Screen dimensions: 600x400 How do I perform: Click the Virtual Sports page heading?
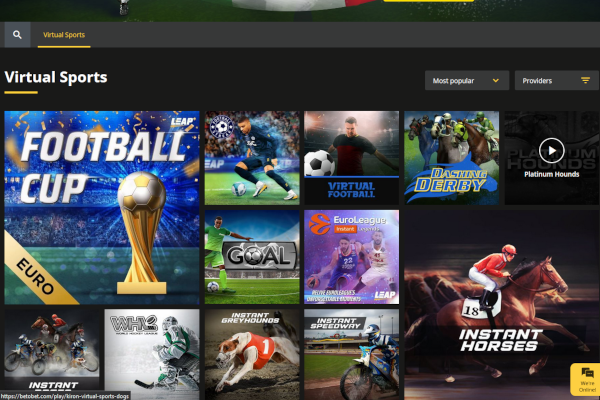56,77
